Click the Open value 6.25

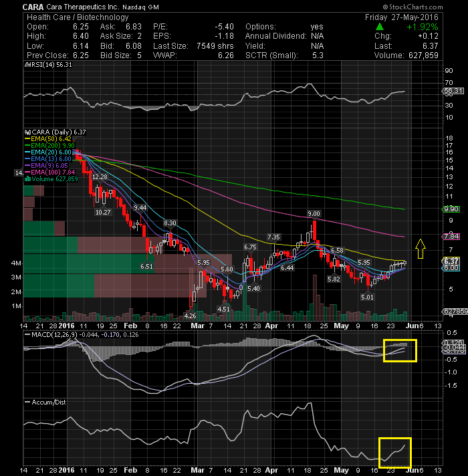coord(81,27)
